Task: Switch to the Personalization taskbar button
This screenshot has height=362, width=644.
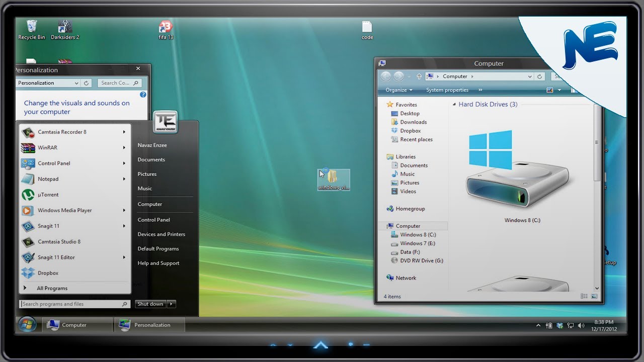Action: (x=149, y=325)
